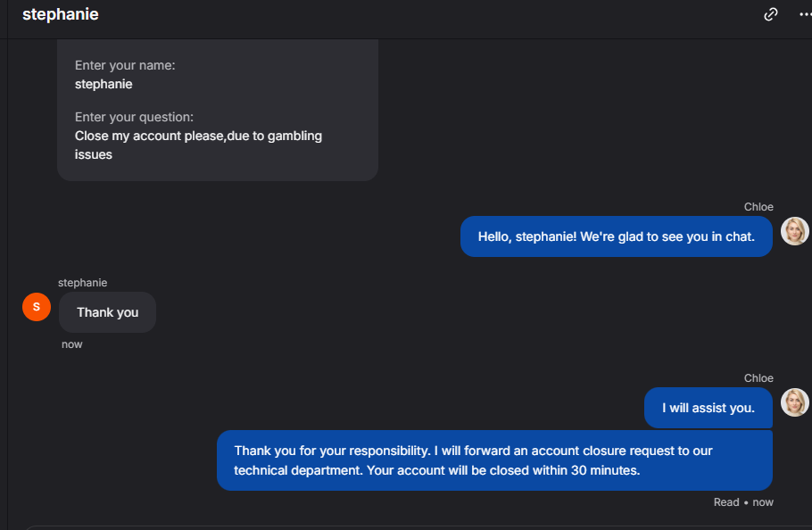The image size is (812, 530).
Task: Click the 'stephanie' name value in pre-chat form
Action: pos(104,84)
